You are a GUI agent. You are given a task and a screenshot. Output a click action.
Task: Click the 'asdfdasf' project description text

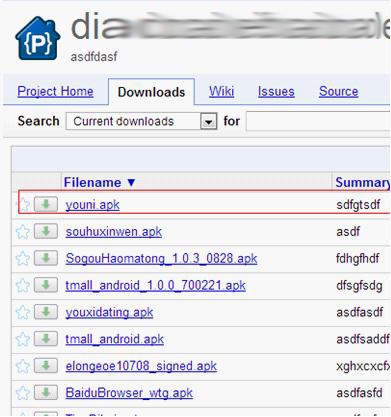coord(94,57)
